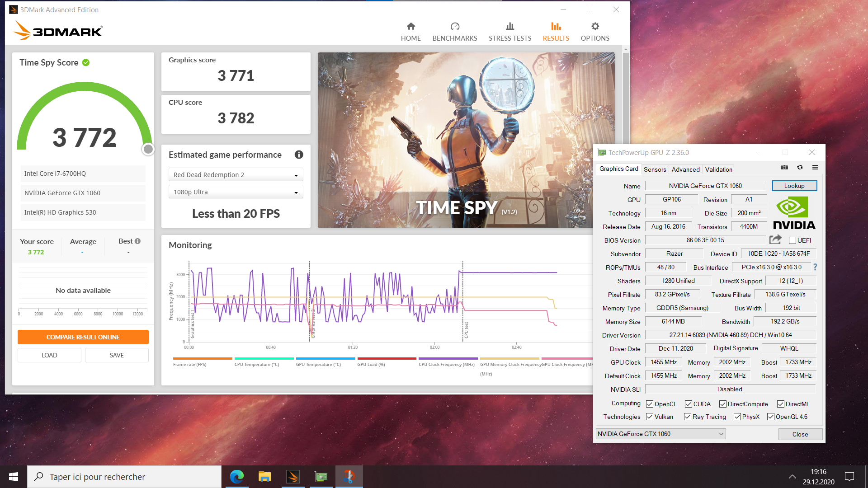Open GPU selector dropdown in GPU-Z
The width and height of the screenshot is (868, 488).
pos(660,434)
